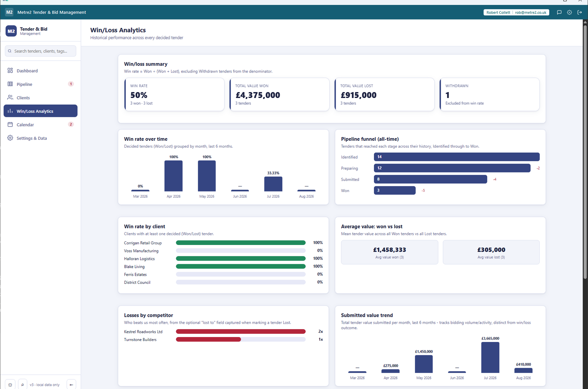The image size is (588, 389).
Task: Click Turnstone Builders red loss bar
Action: (x=209, y=339)
